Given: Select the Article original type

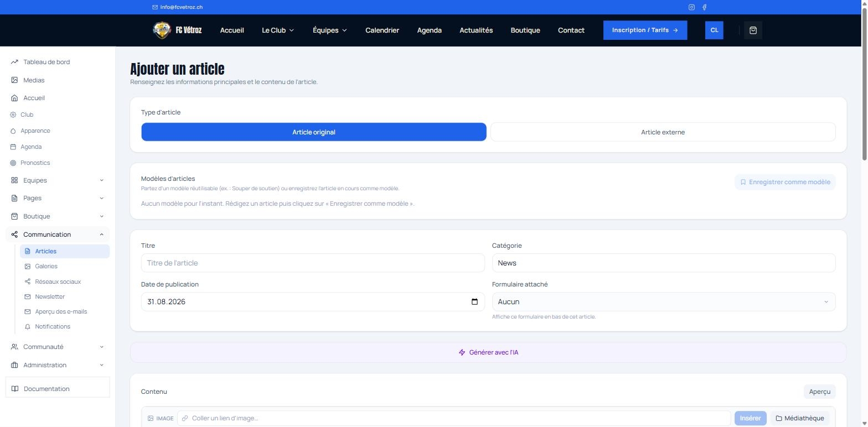Looking at the screenshot, I should click(314, 132).
